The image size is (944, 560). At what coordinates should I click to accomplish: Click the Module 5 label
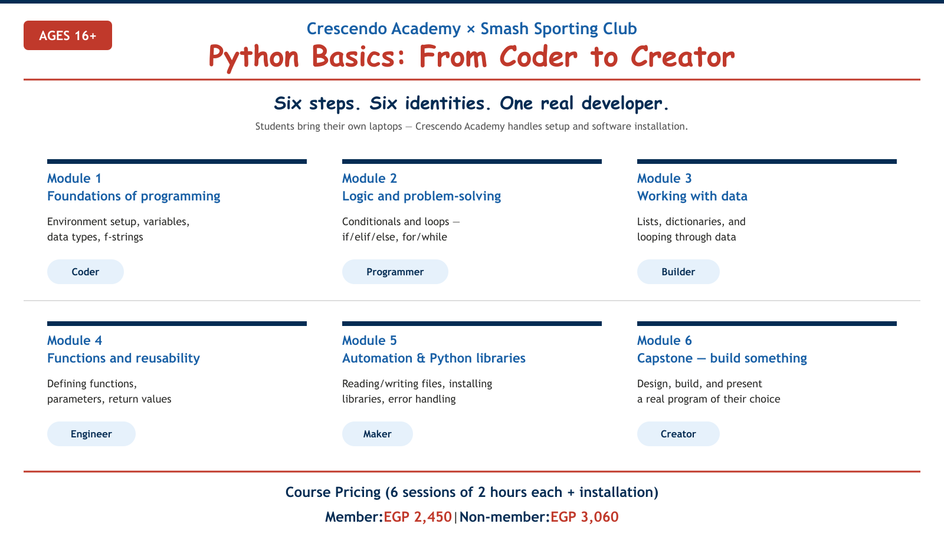point(370,340)
